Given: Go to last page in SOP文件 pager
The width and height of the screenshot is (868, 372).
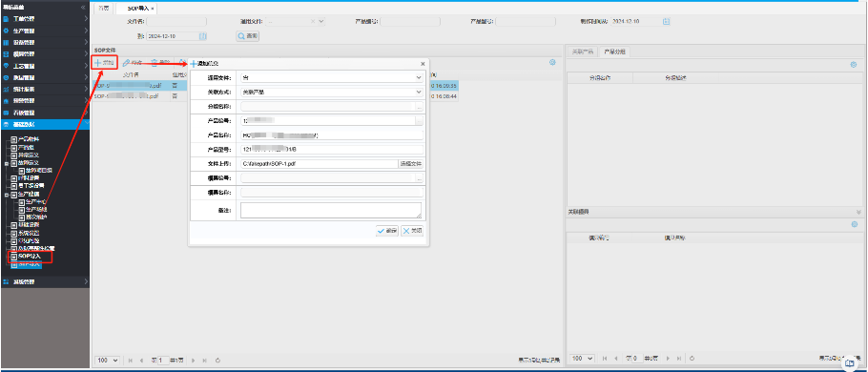Looking at the screenshot, I should (x=204, y=360).
